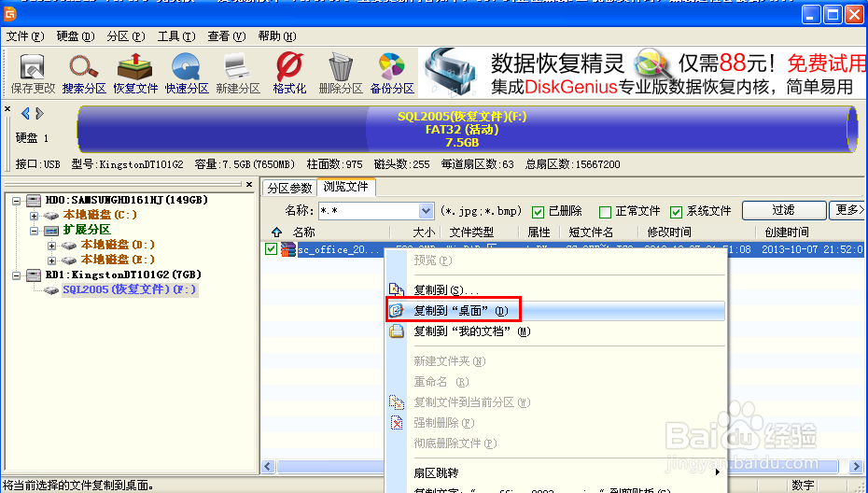868x493 pixels.
Task: Collapse the HD0 SAMSUNG disk node
Action: pyautogui.click(x=17, y=201)
